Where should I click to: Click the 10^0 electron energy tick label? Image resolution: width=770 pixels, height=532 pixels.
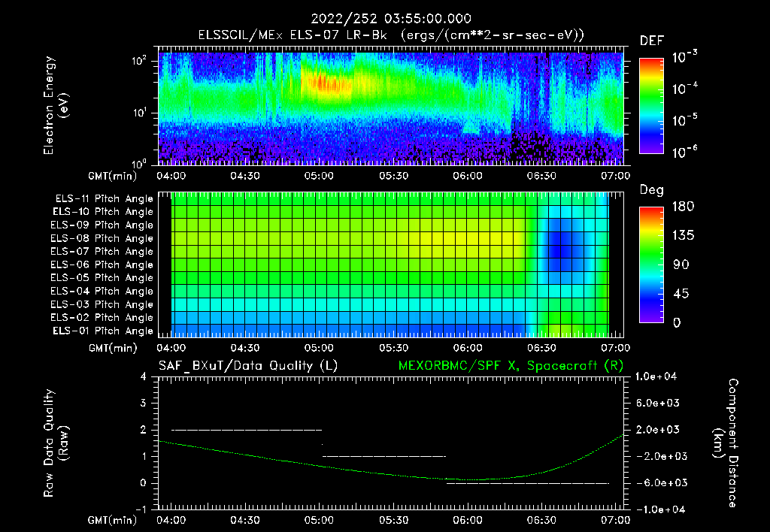(x=139, y=163)
